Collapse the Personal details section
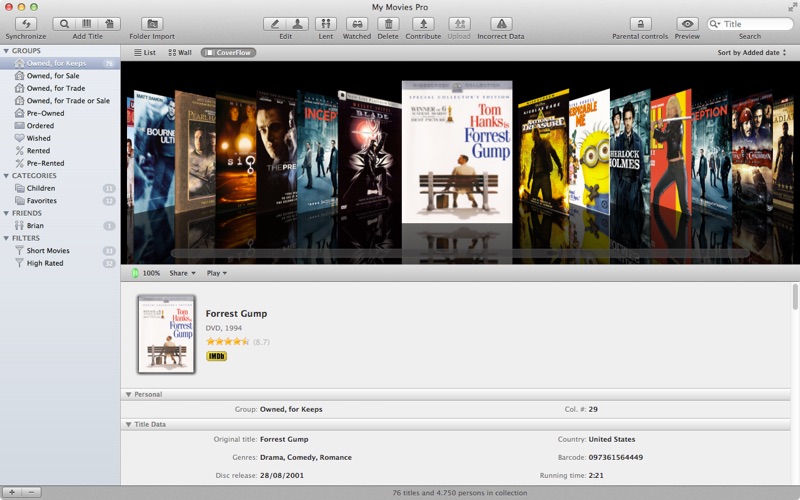The width and height of the screenshot is (800, 500). pyautogui.click(x=129, y=395)
